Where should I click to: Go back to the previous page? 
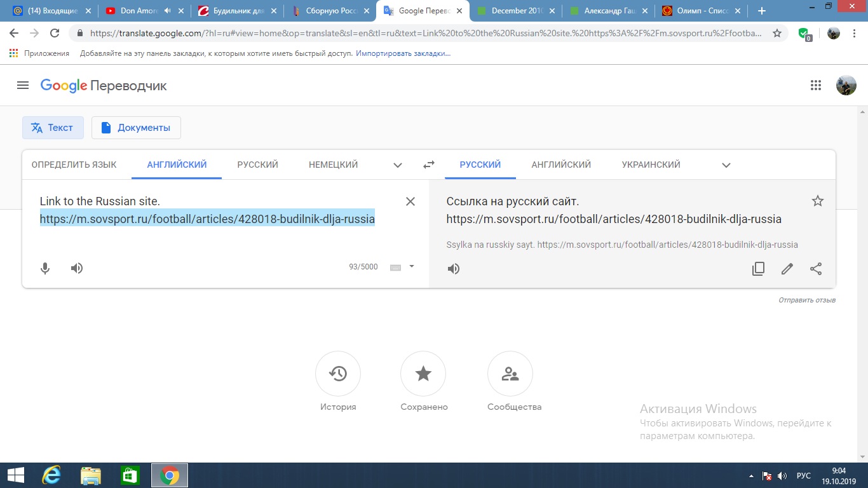pyautogui.click(x=14, y=34)
